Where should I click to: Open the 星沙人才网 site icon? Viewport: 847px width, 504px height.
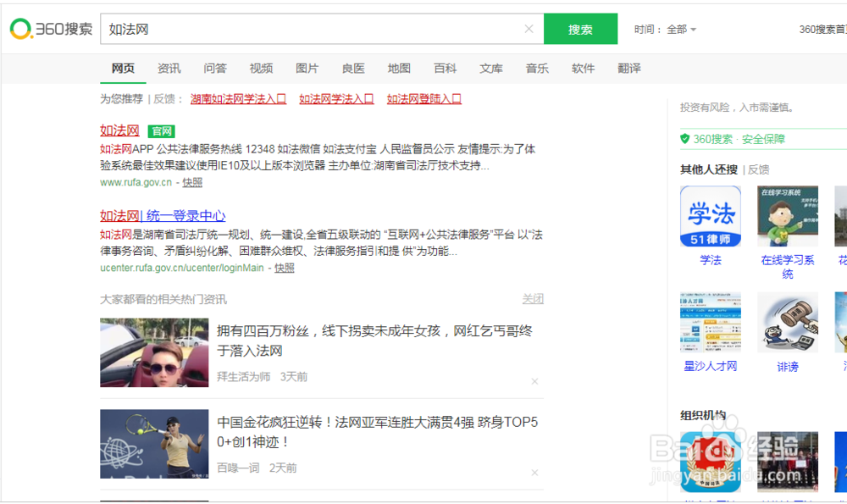click(710, 322)
